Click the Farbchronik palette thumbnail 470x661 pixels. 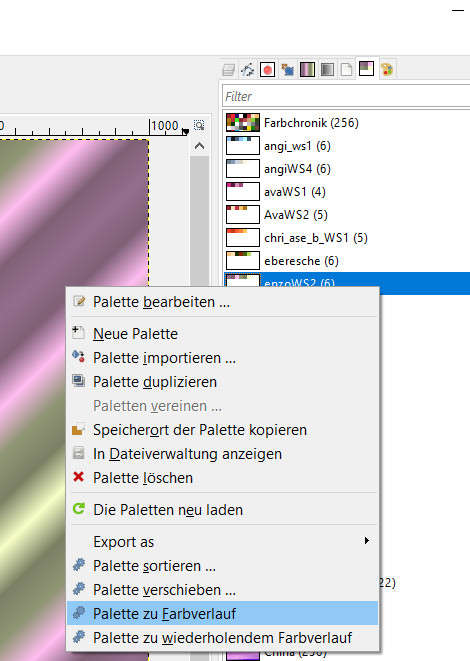point(243,123)
